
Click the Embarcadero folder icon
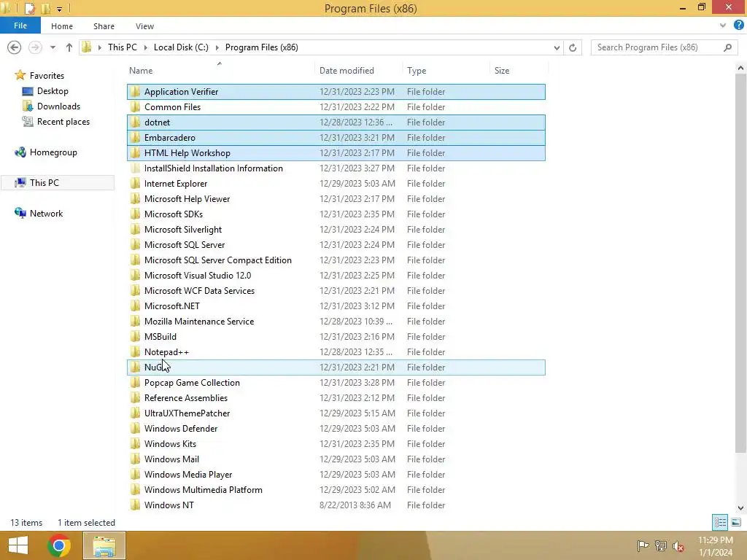click(135, 137)
